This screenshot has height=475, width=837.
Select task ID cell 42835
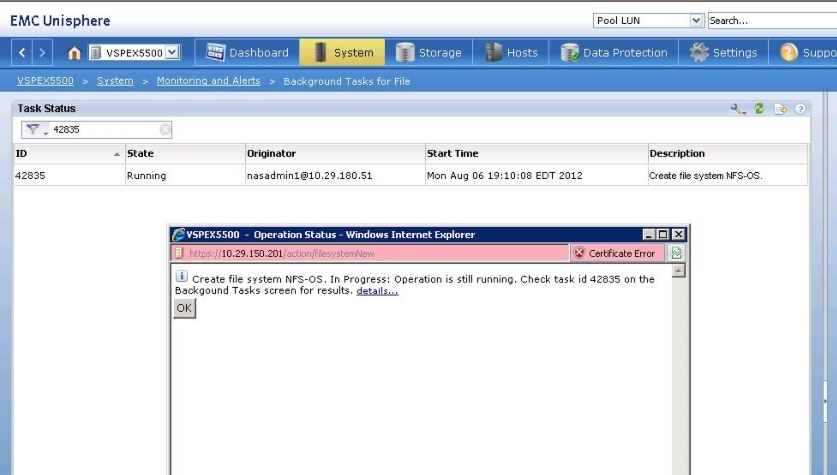pyautogui.click(x=69, y=176)
